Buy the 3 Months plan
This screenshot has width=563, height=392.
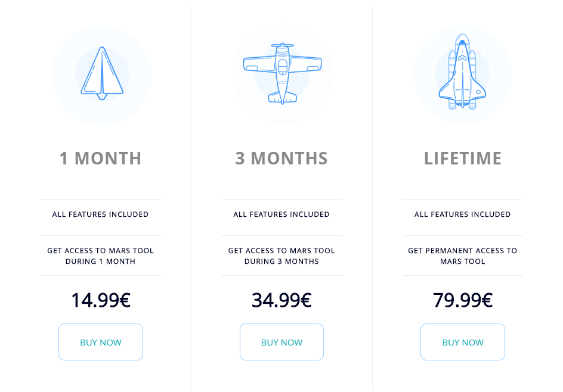tap(282, 342)
